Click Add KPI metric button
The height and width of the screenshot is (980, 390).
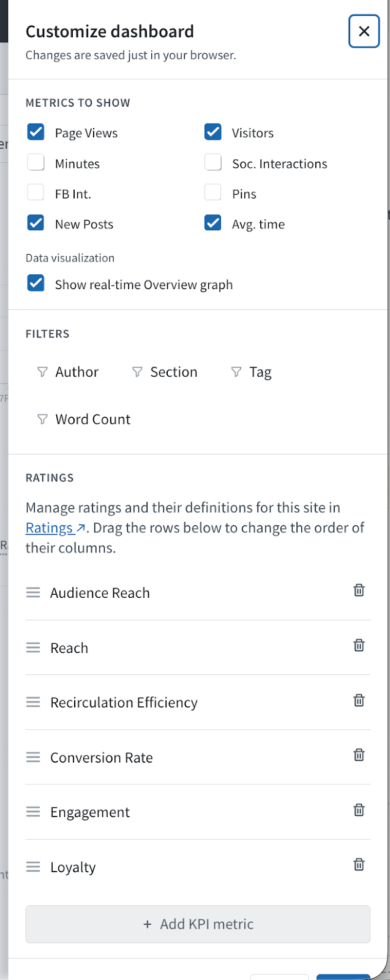198,924
